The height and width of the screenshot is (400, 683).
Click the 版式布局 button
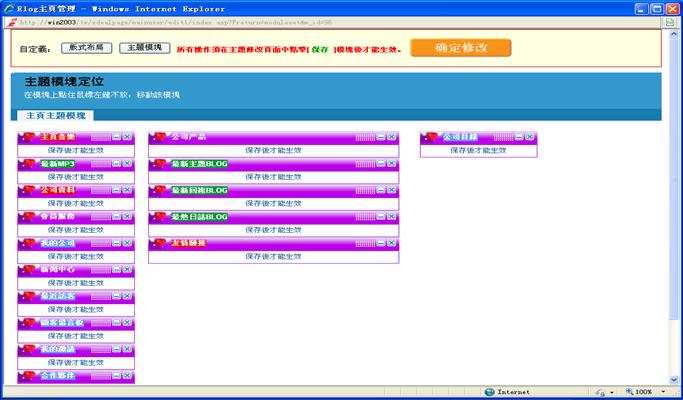pos(88,47)
